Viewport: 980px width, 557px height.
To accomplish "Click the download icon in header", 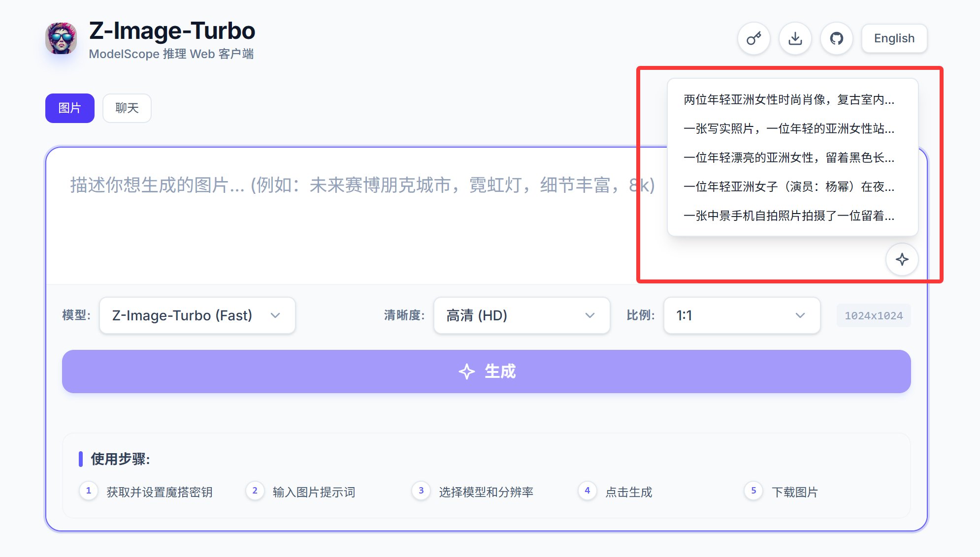I will [x=795, y=38].
